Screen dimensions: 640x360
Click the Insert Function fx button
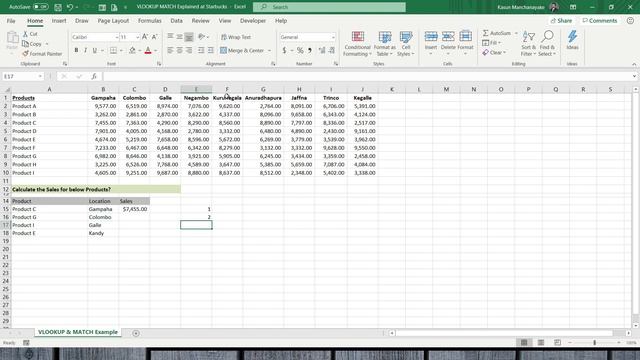93,76
